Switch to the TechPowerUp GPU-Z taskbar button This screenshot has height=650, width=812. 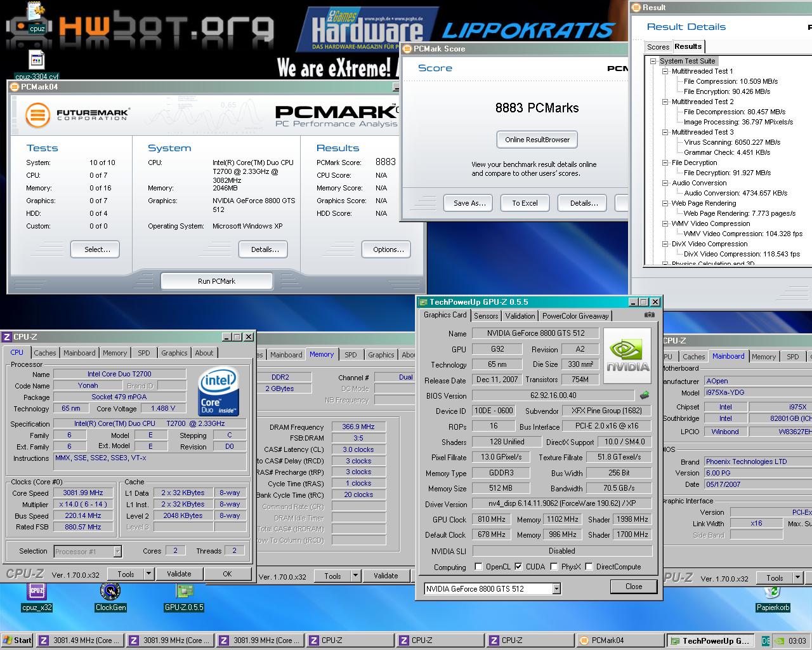coord(711,640)
